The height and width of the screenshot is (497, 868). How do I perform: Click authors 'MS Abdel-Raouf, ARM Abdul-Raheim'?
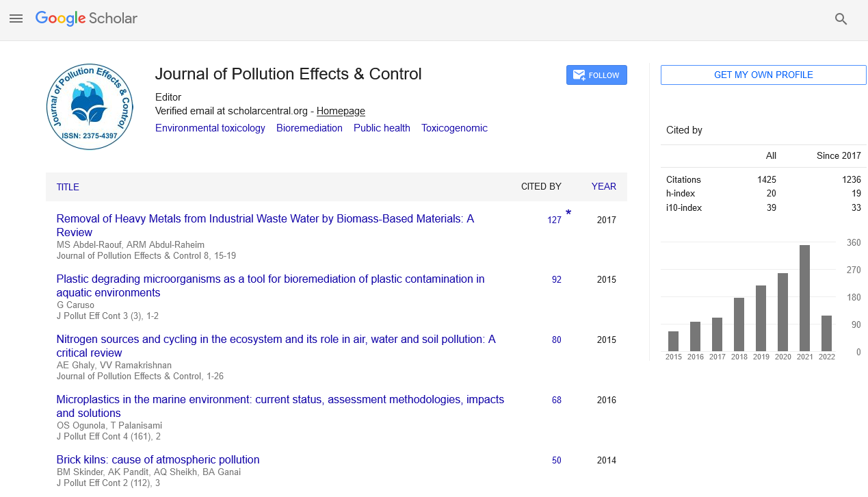point(131,245)
